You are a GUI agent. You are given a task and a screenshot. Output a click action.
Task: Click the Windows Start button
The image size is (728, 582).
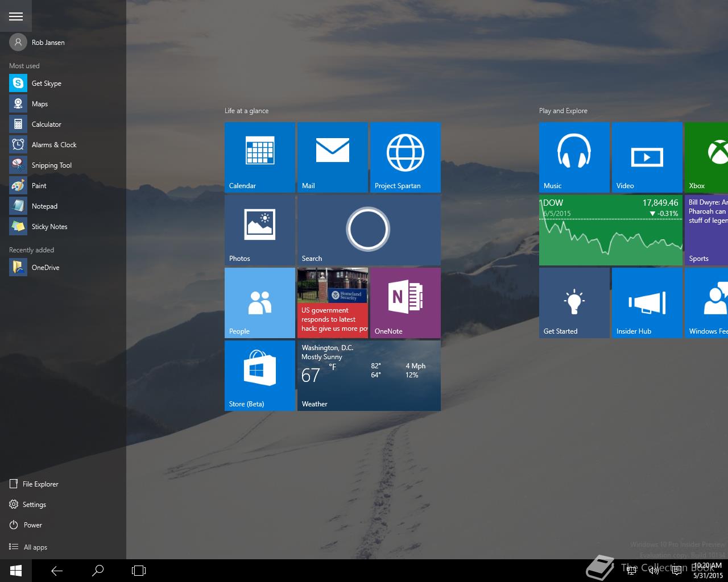16,571
